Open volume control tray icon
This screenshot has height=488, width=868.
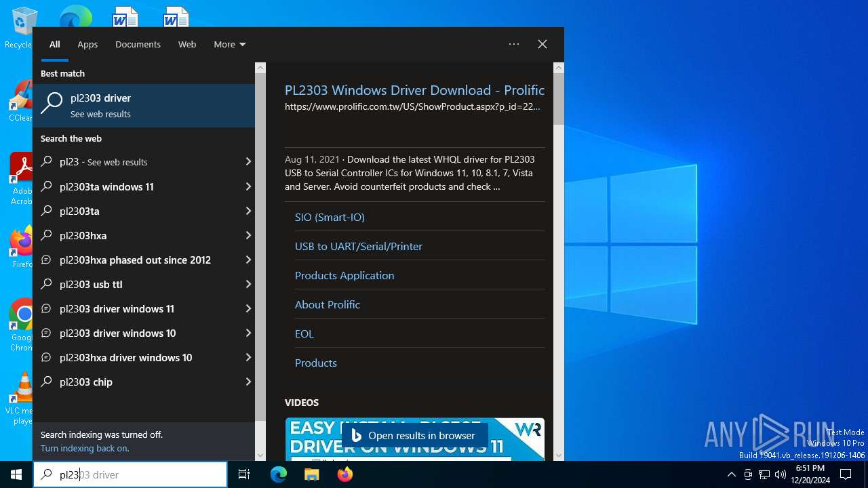(x=781, y=474)
